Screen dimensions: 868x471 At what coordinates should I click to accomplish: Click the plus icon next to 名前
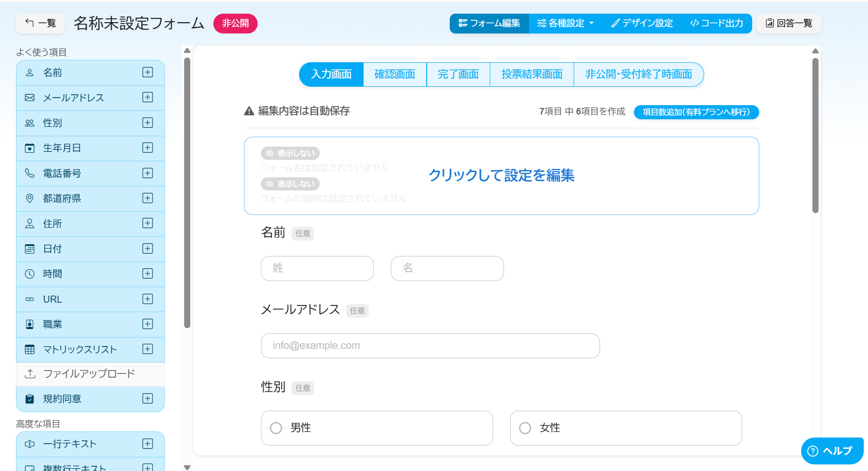point(147,72)
